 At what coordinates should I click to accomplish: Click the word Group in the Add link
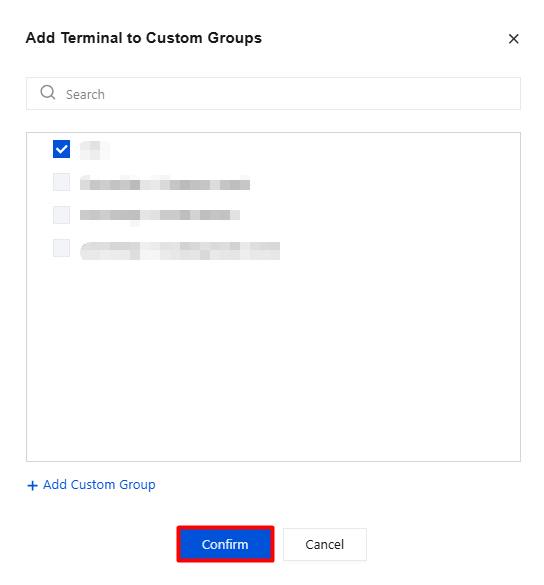click(137, 485)
